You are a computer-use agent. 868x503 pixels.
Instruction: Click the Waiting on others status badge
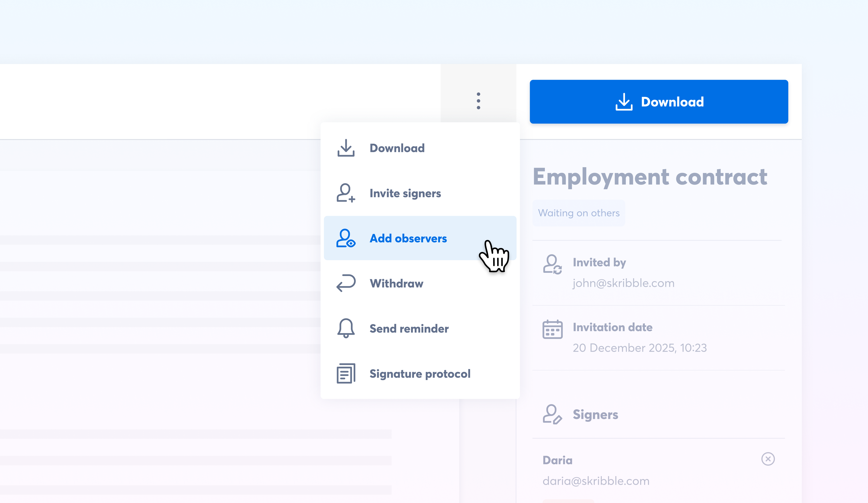579,213
